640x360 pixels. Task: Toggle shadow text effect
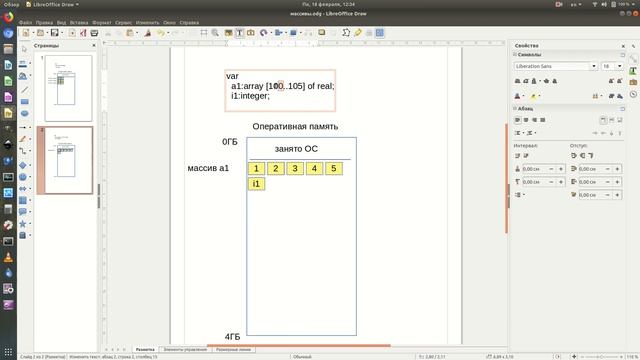tap(555, 81)
